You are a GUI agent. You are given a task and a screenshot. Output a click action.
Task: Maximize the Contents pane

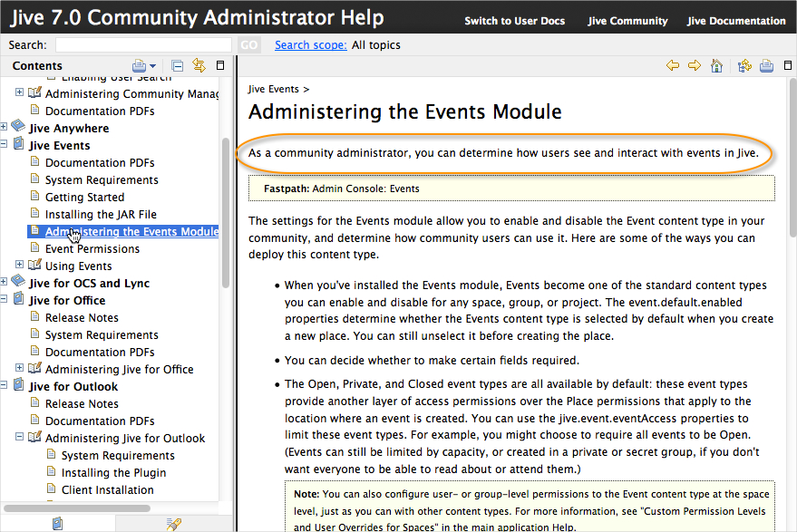(220, 65)
